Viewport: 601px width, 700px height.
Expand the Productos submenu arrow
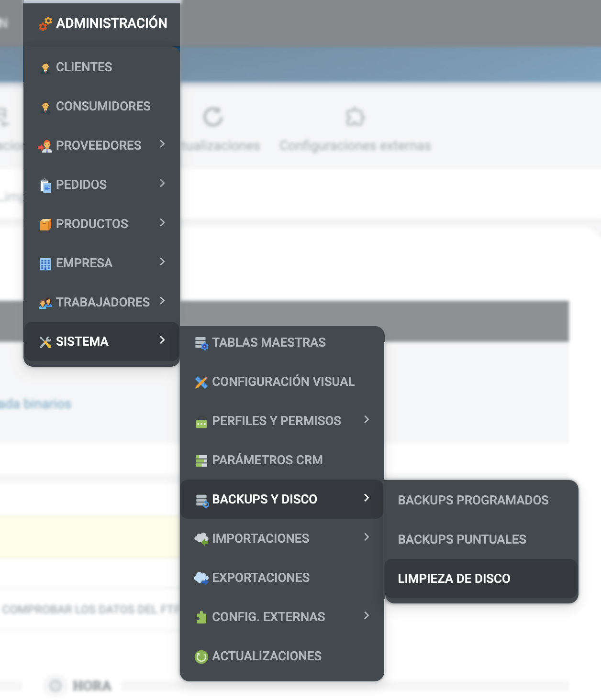coord(162,222)
